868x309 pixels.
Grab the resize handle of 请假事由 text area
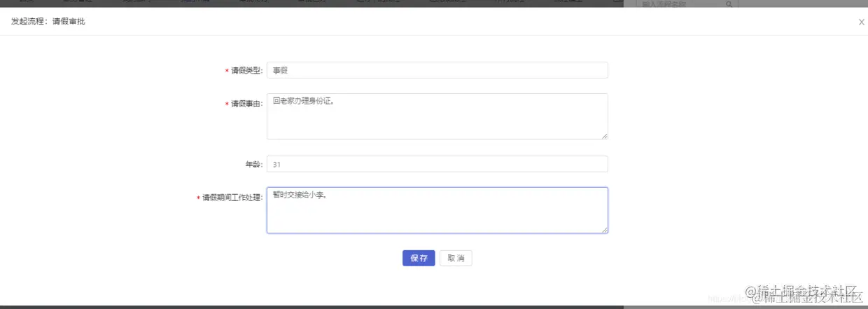604,135
